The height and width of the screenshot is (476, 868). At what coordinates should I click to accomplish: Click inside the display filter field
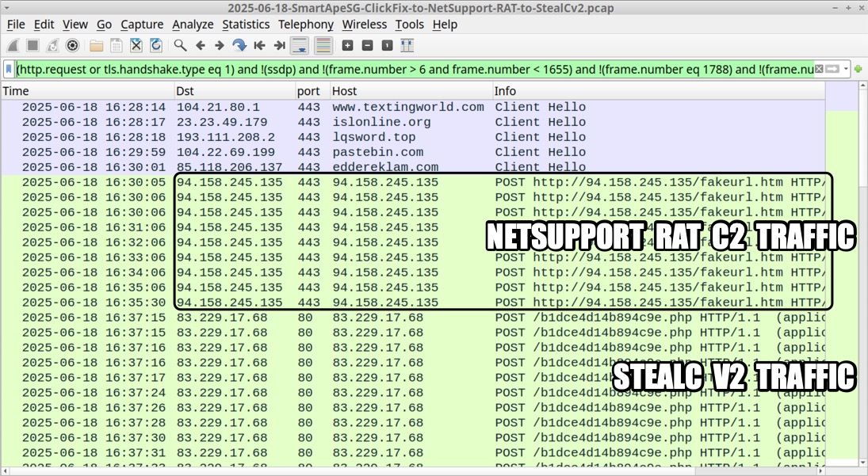click(x=414, y=69)
